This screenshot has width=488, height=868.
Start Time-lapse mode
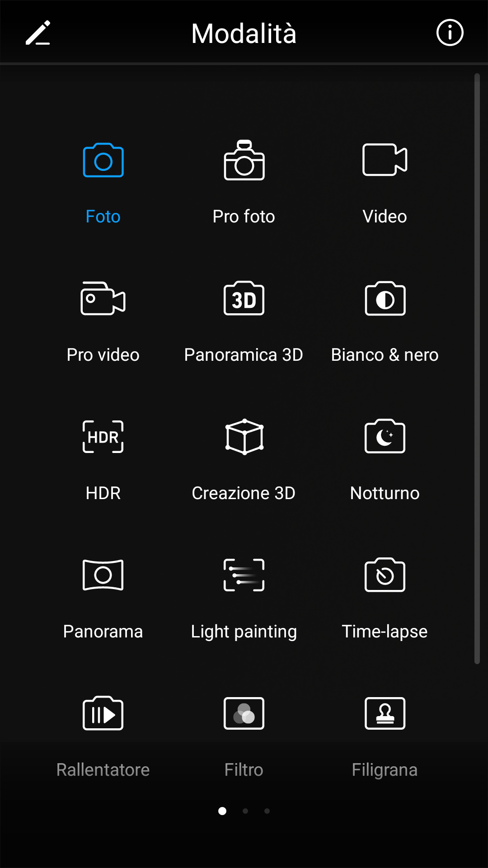click(385, 575)
